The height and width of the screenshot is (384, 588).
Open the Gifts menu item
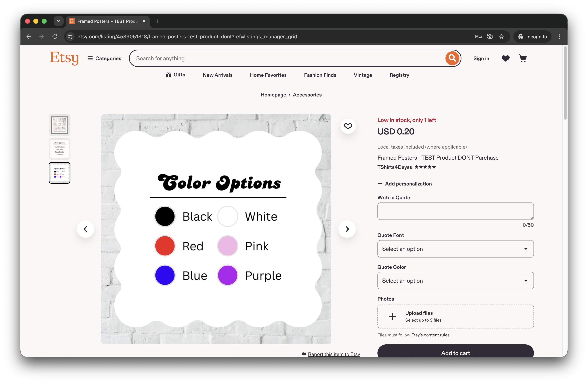click(176, 75)
